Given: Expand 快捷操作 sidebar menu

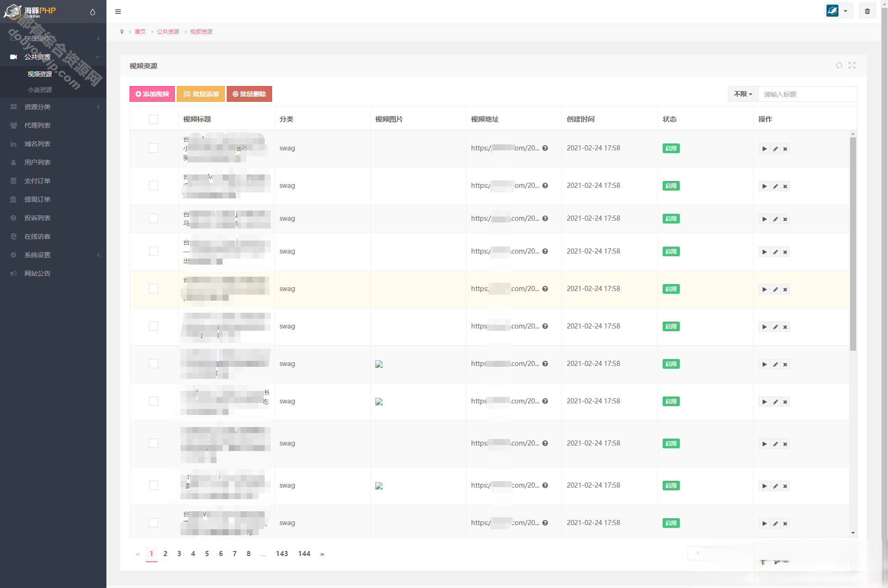Looking at the screenshot, I should (x=53, y=38).
